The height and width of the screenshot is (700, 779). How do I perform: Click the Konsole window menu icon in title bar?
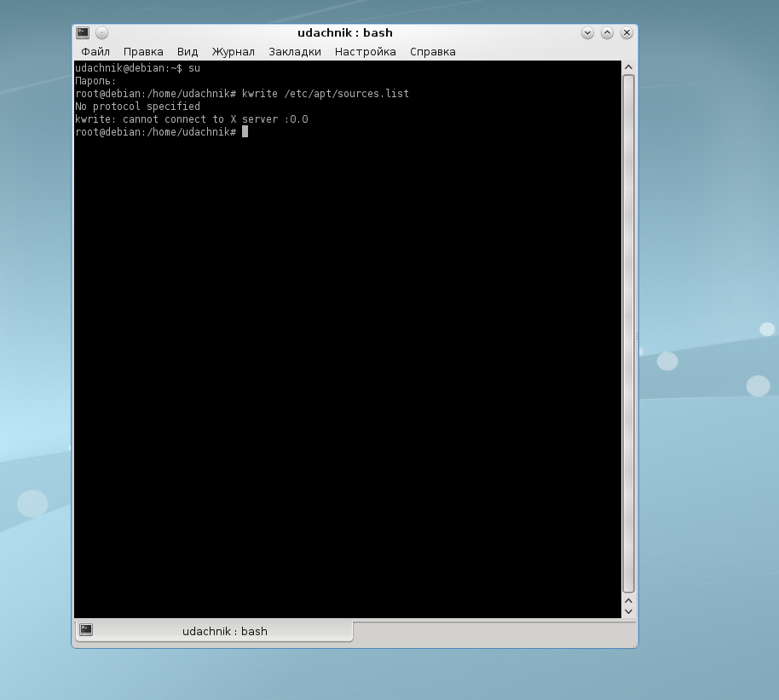tap(83, 33)
